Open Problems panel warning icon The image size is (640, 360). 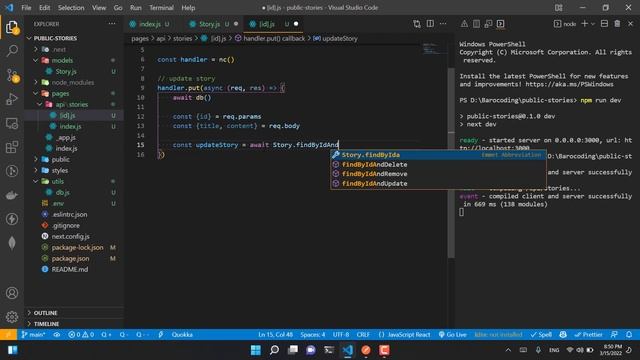(464, 24)
